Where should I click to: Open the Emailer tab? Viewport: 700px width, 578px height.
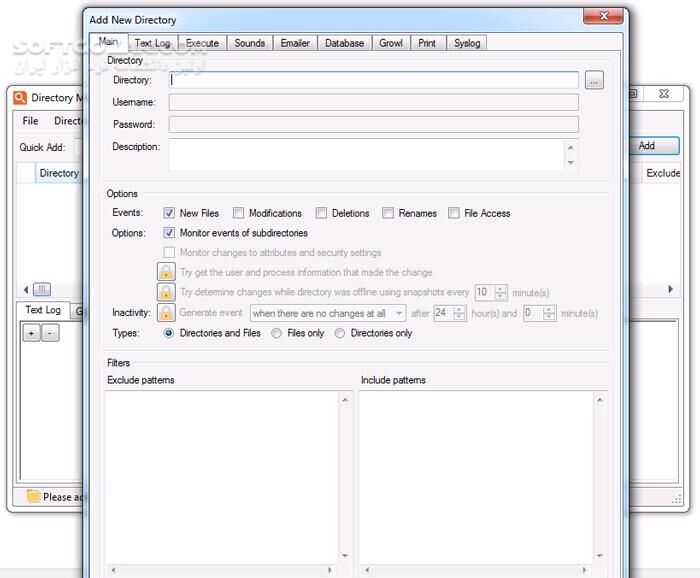point(295,43)
